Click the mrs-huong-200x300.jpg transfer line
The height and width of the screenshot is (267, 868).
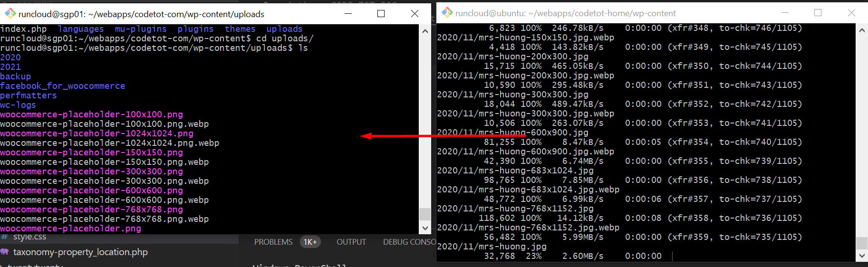512,57
